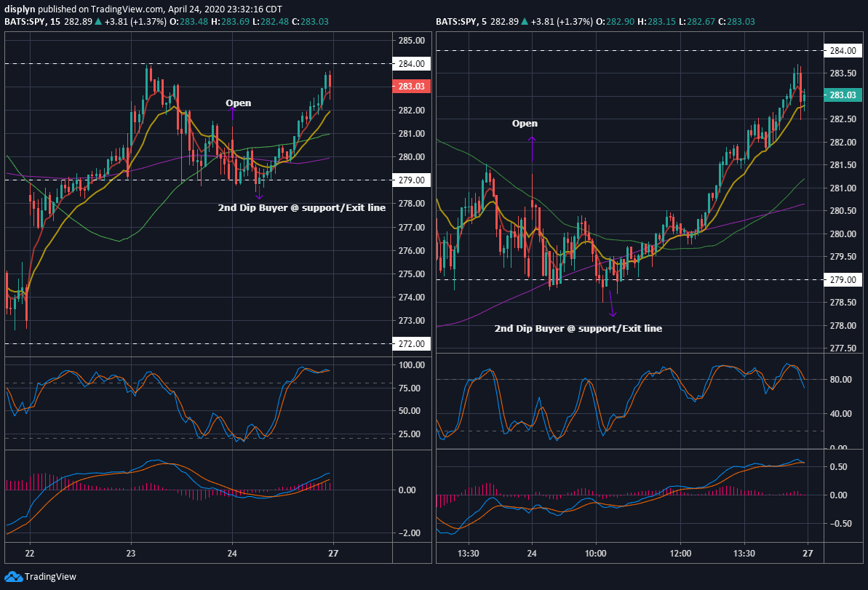Screen dimensions: 868x590
Task: Open the BATS:SPY symbol selector on the left chart
Action: (24, 23)
